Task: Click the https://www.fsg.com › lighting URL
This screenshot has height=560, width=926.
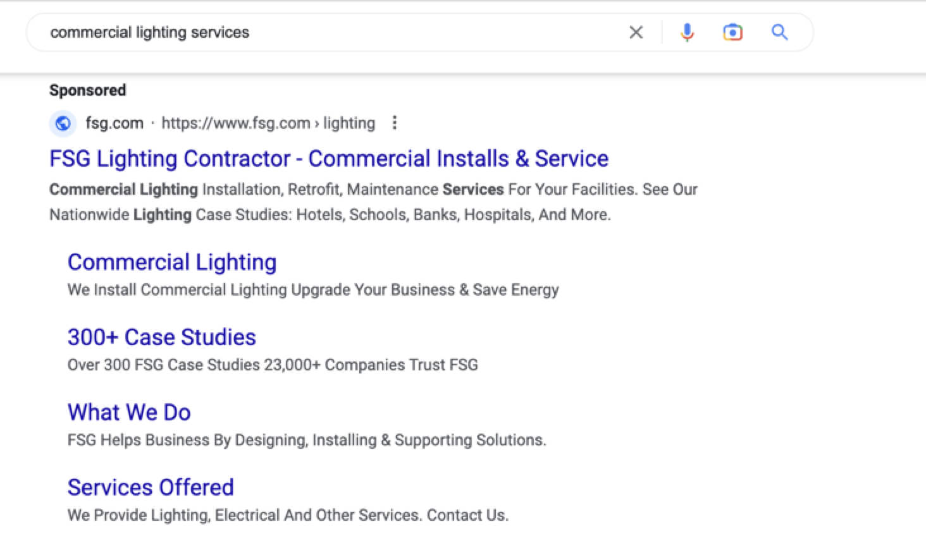Action: pos(268,123)
